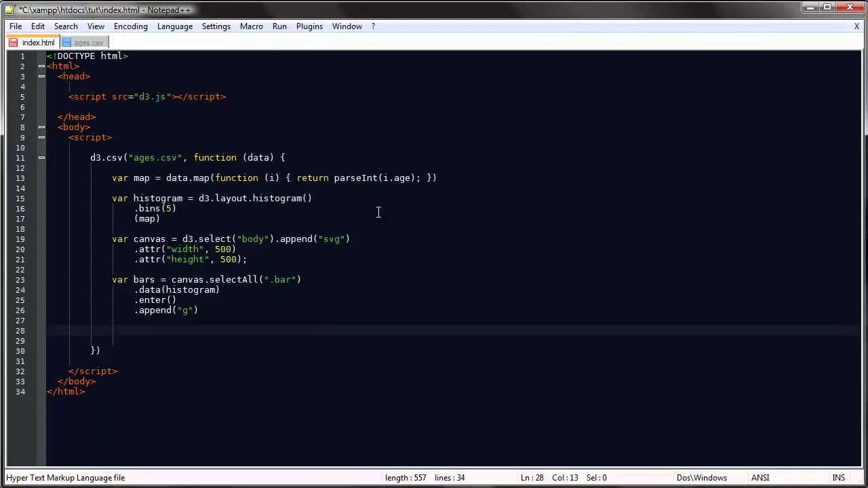868x488 pixels.
Task: Open the Search menu
Action: 66,26
